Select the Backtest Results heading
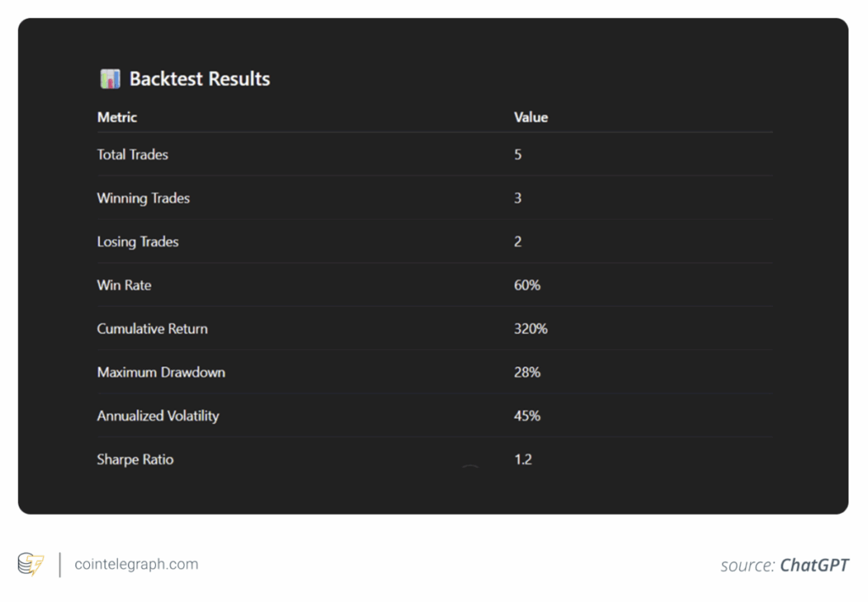This screenshot has width=868, height=602. [x=199, y=79]
